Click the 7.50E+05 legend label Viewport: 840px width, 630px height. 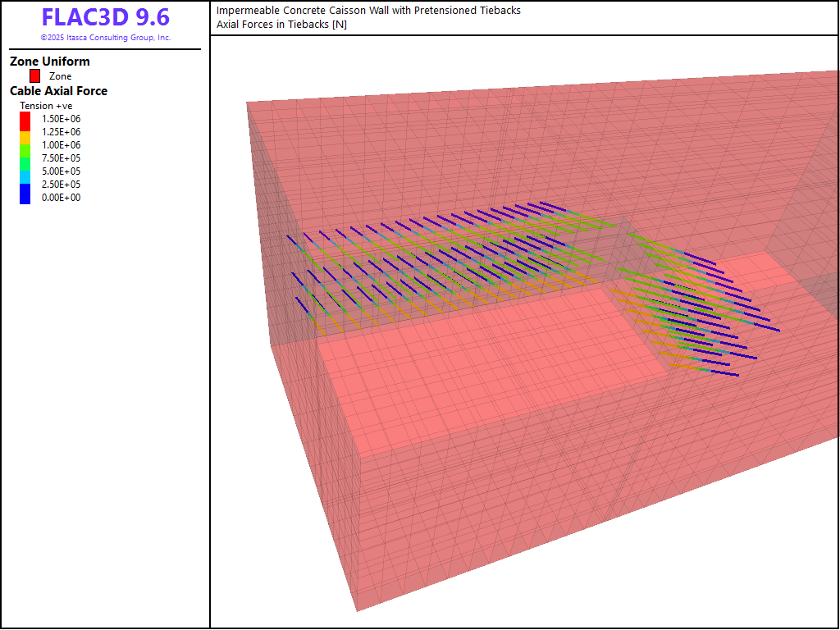pos(61,157)
